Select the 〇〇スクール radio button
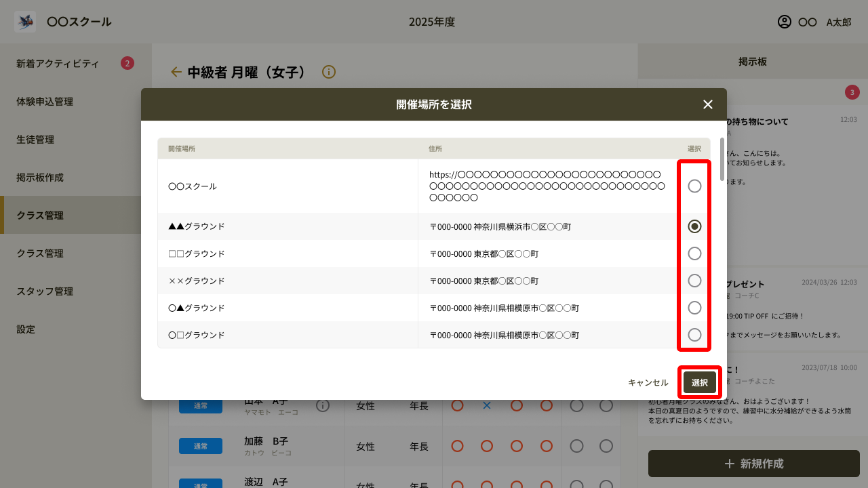 [694, 186]
